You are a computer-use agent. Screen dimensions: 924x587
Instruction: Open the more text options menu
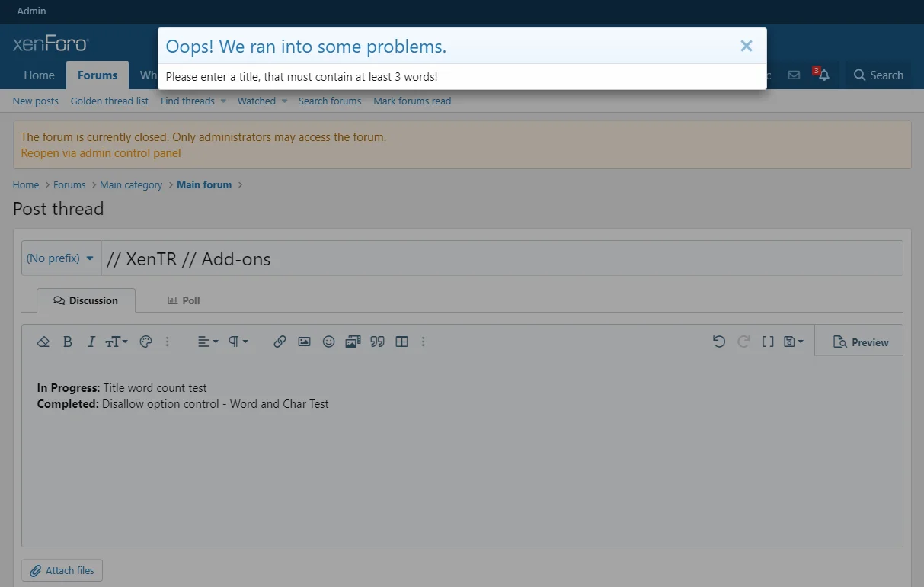168,342
